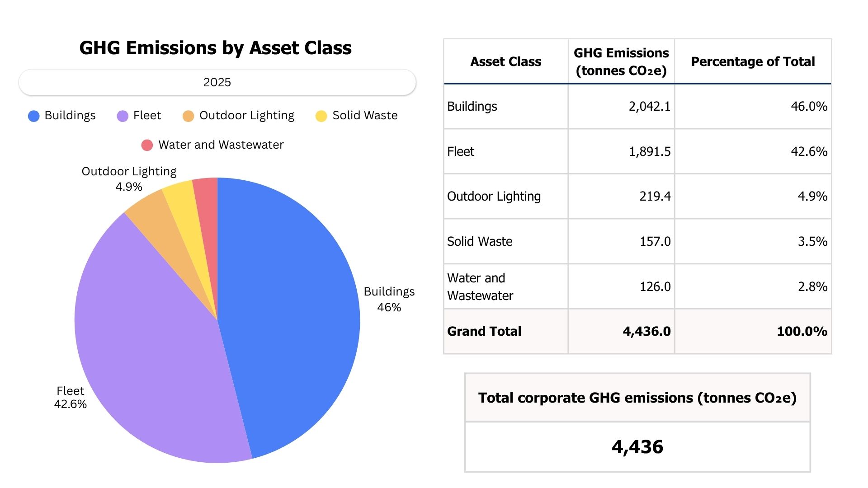Click the Water and Wastewater legend red dot
868x488 pixels.
(147, 145)
